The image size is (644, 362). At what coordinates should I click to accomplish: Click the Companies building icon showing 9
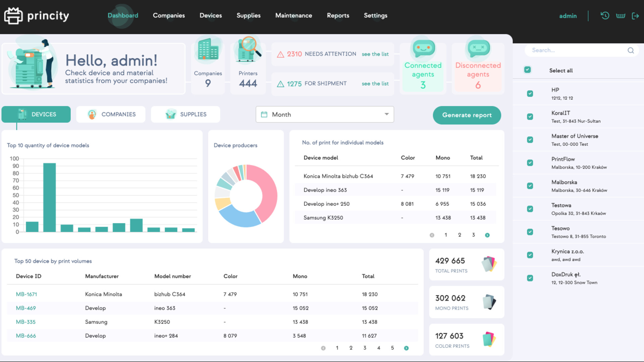click(208, 50)
